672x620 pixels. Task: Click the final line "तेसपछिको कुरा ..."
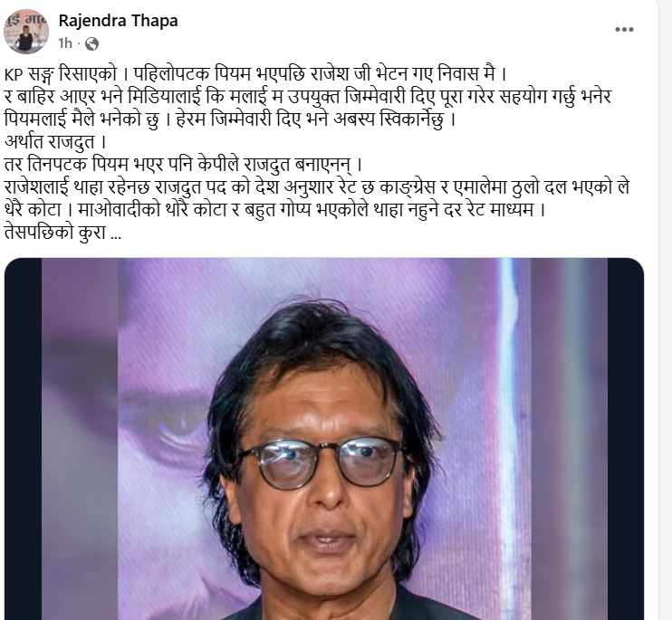(62, 233)
